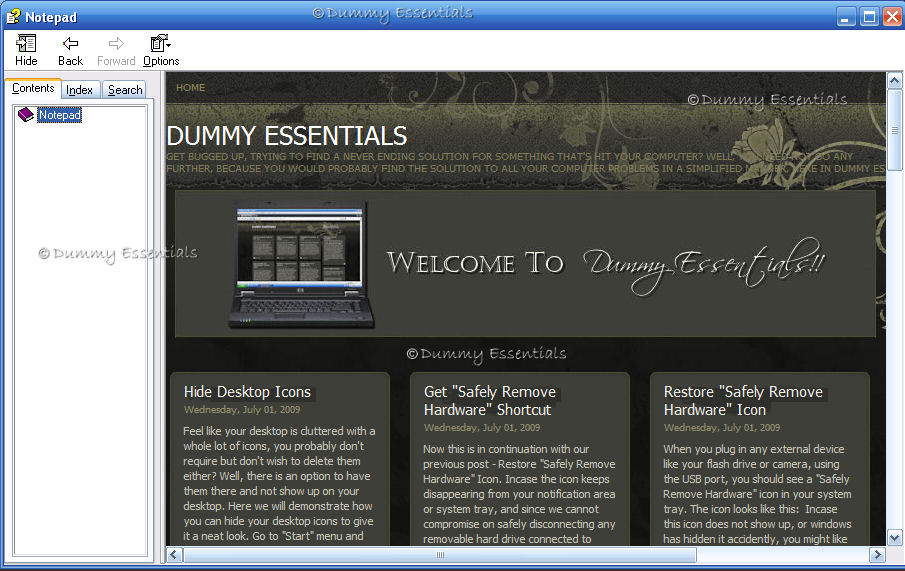
Task: Click the vertical scrollbar up arrow
Action: (895, 80)
